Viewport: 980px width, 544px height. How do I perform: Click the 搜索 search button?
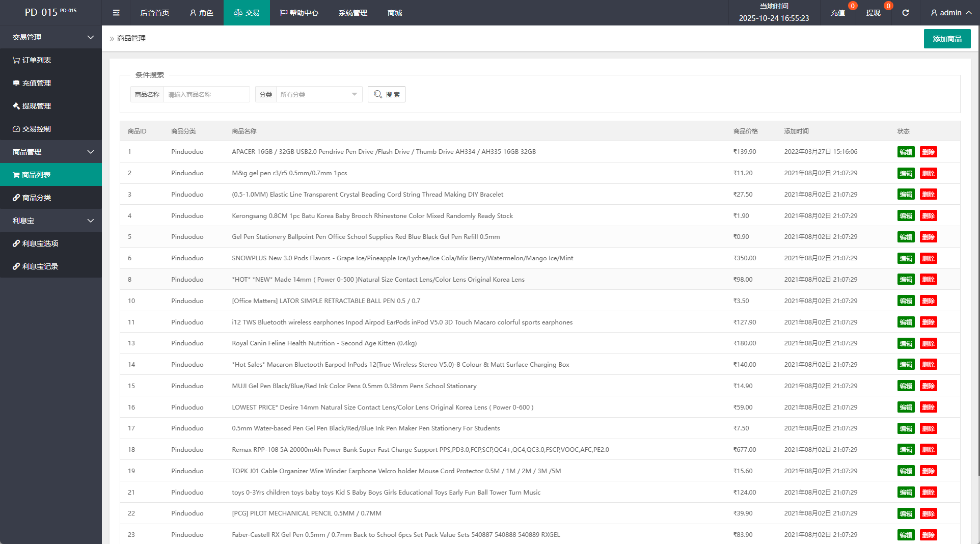coord(387,94)
